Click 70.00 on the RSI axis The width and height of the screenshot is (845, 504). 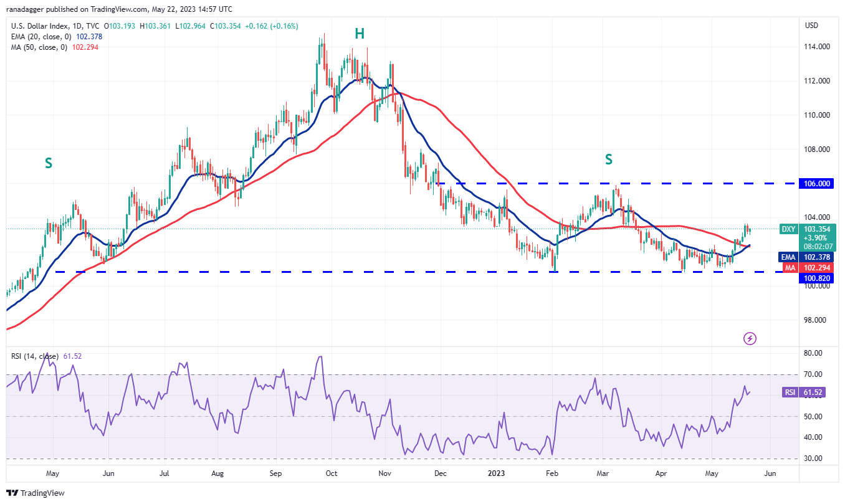[814, 374]
